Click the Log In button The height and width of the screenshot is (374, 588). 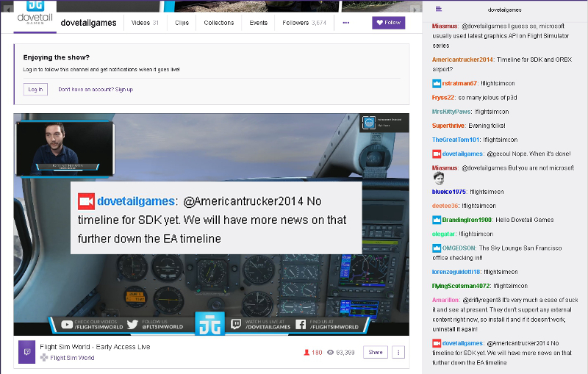point(35,89)
